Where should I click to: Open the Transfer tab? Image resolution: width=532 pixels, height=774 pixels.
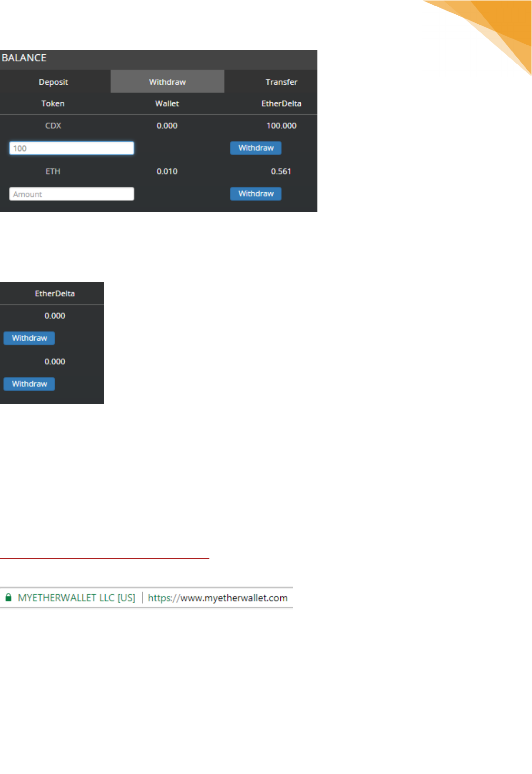coord(281,82)
